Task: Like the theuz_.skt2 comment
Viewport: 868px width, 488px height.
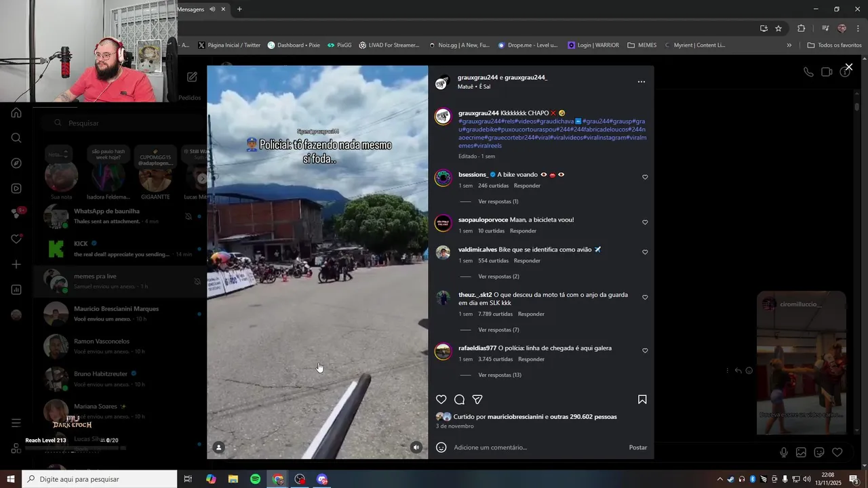Action: click(645, 298)
